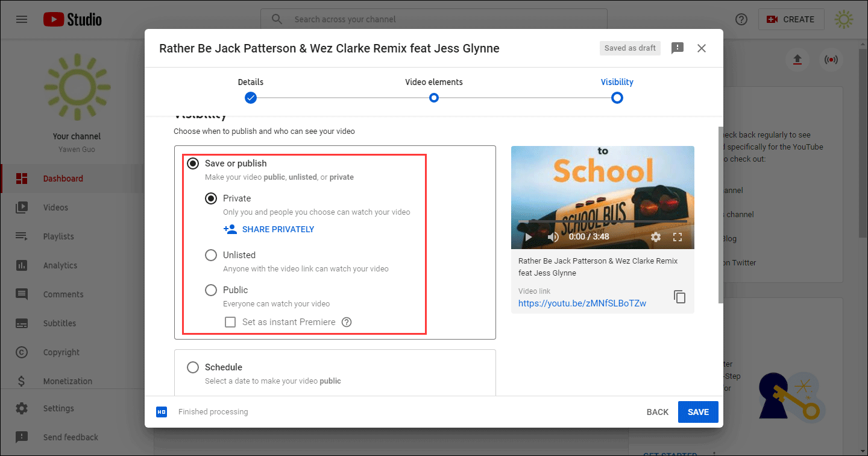Click the Go Live broadcast icon
This screenshot has width=868, height=456.
[831, 60]
